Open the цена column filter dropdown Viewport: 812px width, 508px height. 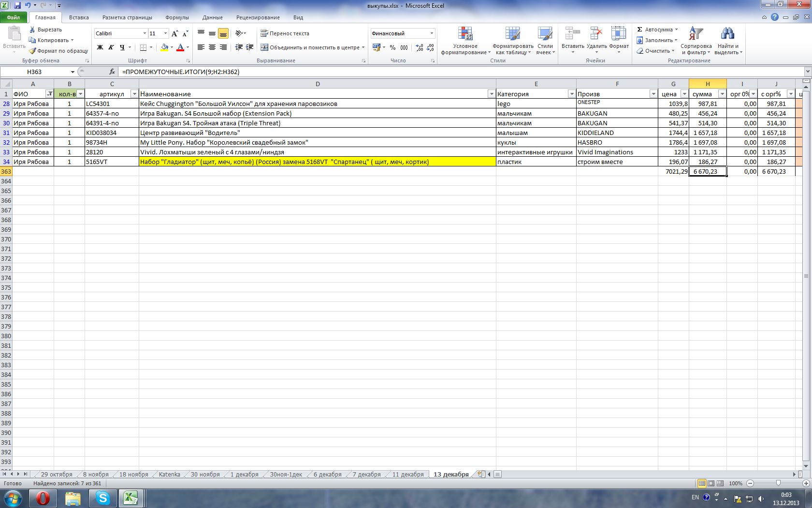click(684, 94)
